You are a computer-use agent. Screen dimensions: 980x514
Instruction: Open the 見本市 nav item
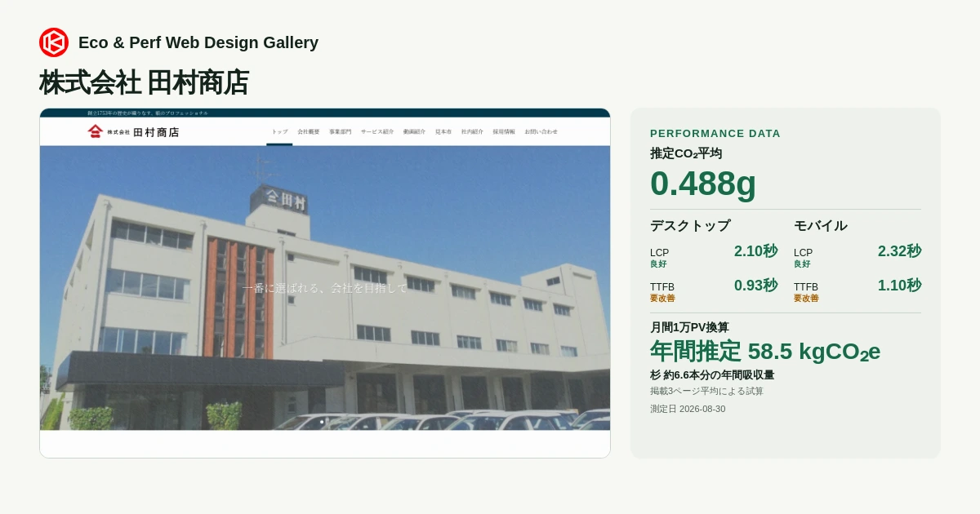click(x=443, y=131)
